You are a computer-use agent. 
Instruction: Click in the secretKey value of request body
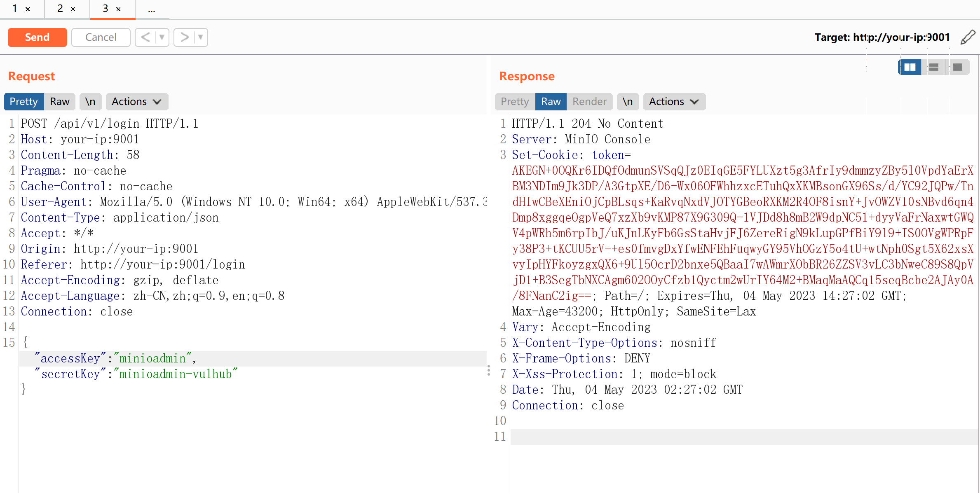click(x=176, y=374)
